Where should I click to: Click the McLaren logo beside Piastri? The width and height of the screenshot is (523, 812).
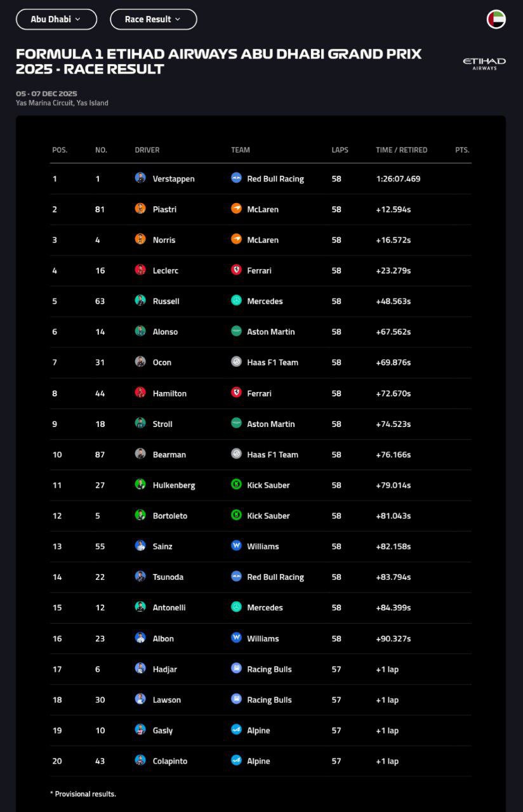coord(236,209)
